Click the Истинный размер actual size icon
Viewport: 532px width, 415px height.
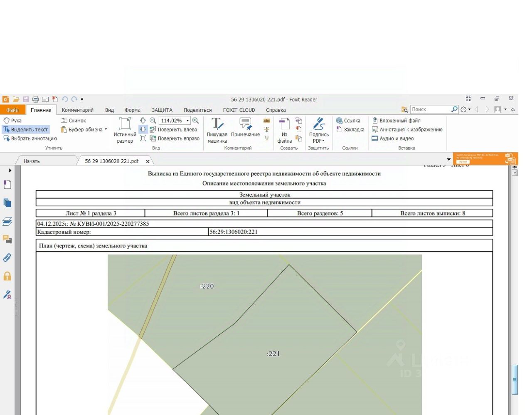click(125, 130)
